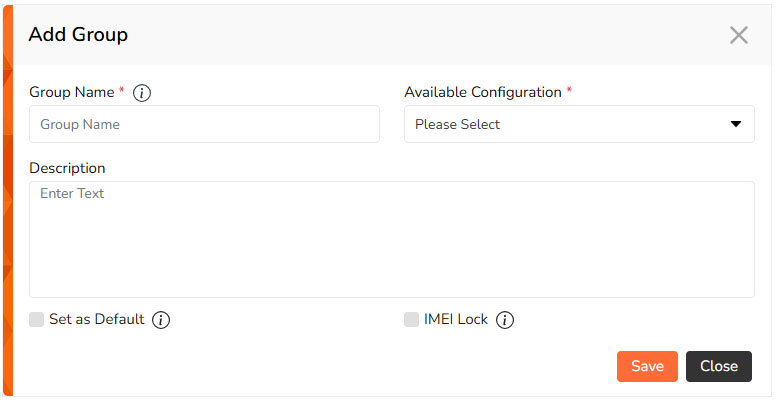Click the dark Close button
This screenshot has width=779, height=404.
[x=718, y=366]
